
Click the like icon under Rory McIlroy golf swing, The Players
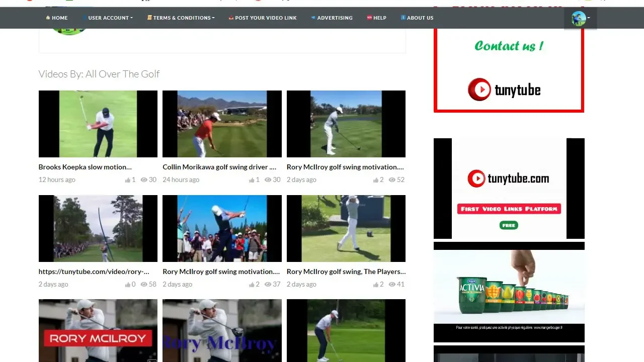[376, 285]
